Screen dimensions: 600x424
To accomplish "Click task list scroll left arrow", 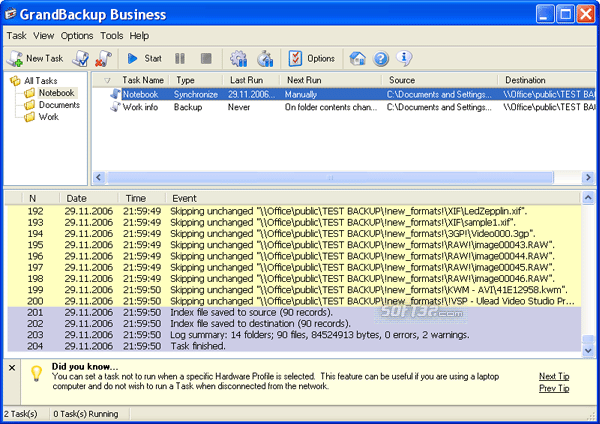I will (x=99, y=178).
